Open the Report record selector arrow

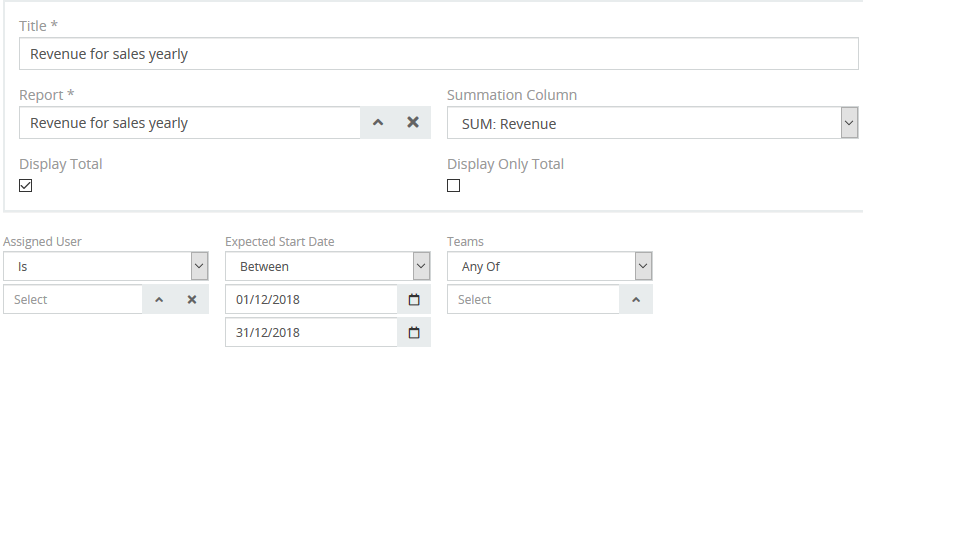click(378, 123)
